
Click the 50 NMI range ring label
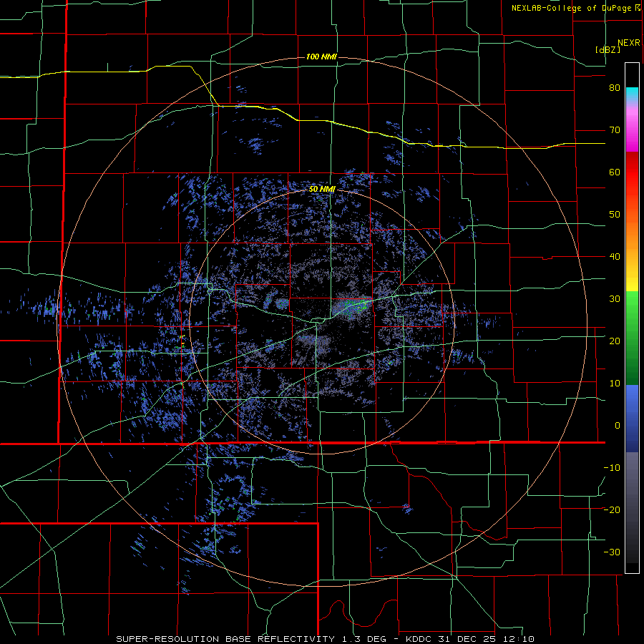pos(323,190)
